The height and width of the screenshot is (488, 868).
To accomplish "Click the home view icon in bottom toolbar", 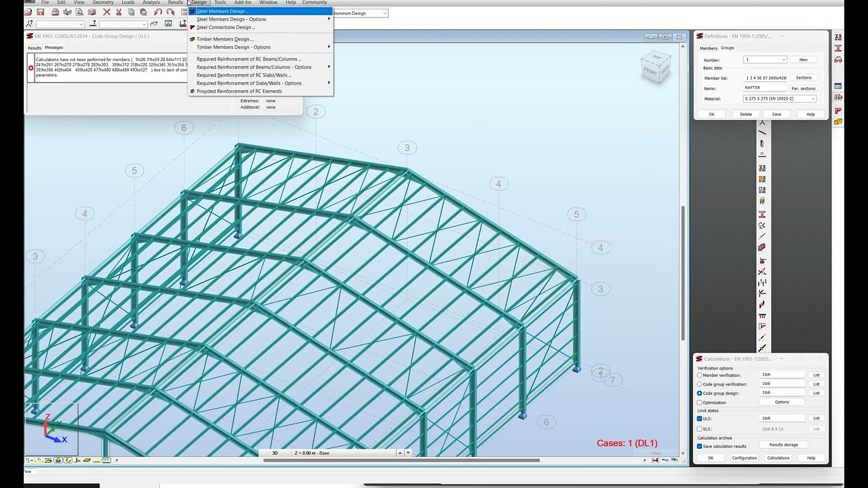I will (x=58, y=460).
